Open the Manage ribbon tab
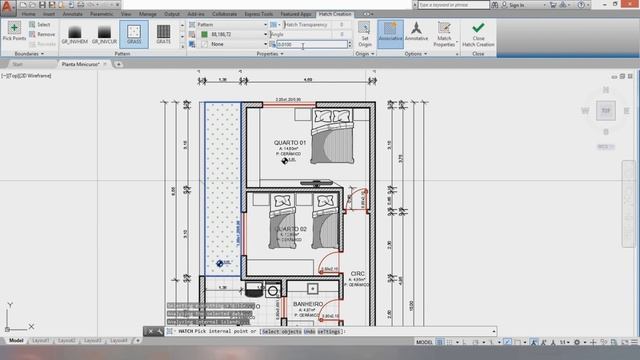640x360 pixels. click(148, 14)
